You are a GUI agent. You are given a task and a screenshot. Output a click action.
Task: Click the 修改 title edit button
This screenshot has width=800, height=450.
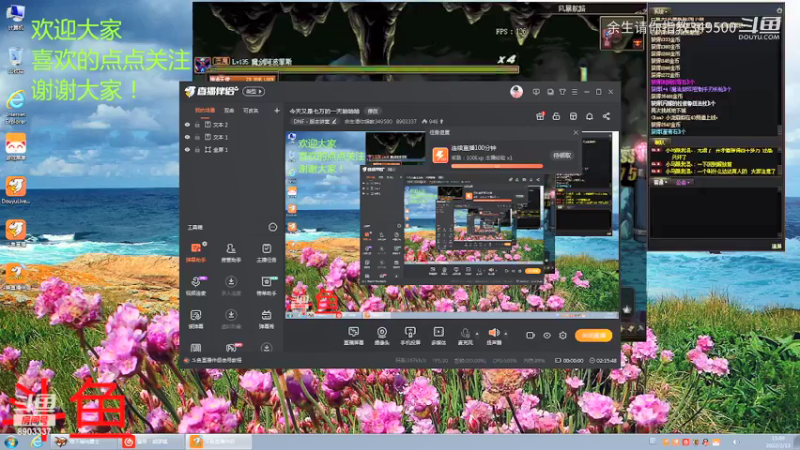[373, 111]
